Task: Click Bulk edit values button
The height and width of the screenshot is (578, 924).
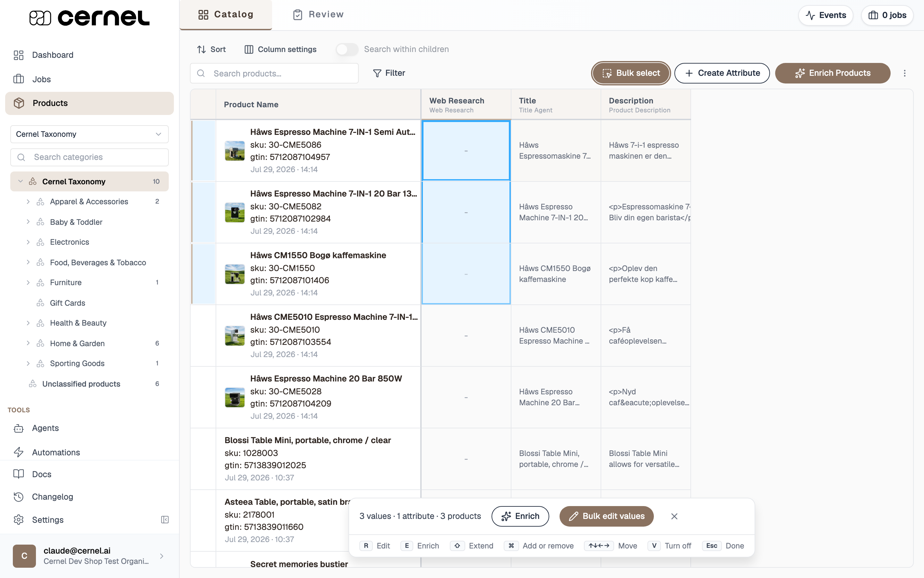Action: click(606, 516)
